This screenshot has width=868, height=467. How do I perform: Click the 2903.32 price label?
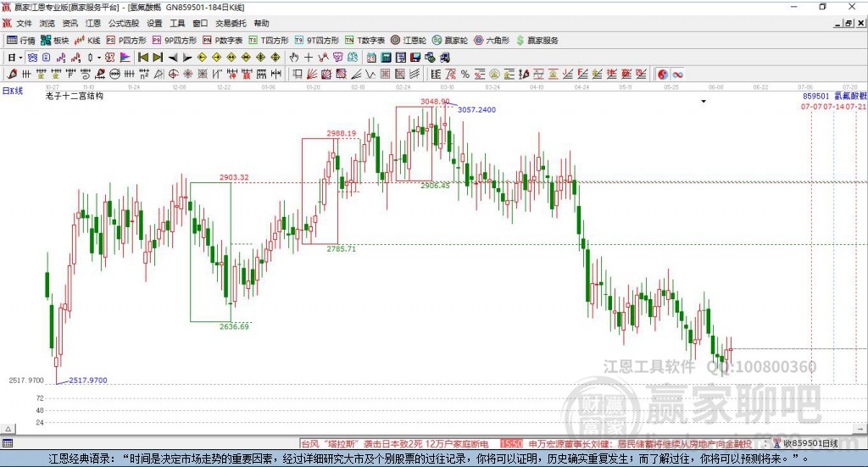tap(234, 177)
